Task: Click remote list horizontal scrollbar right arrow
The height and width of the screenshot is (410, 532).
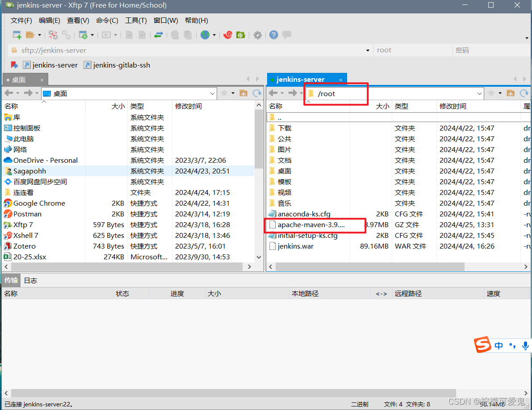Action: [526, 266]
